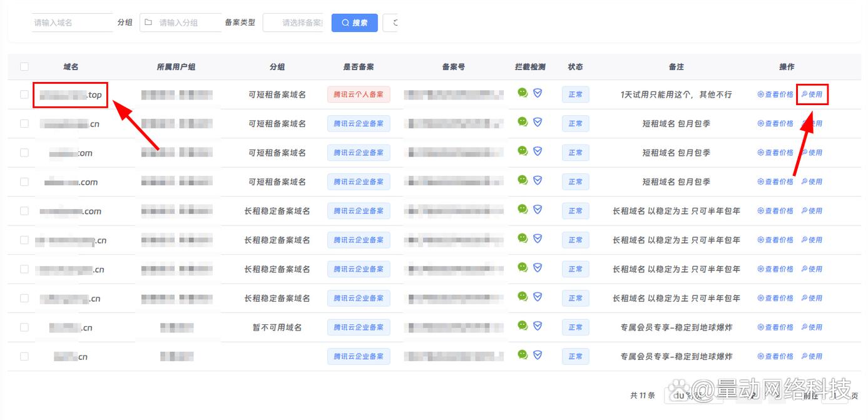Image resolution: width=868 pixels, height=420 pixels.
Task: Click the 域名 column header
Action: [71, 66]
